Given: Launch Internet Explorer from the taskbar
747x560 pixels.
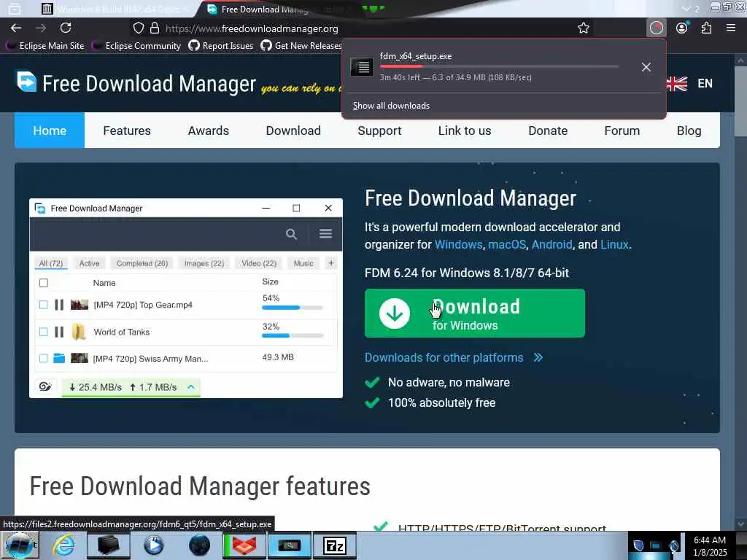Looking at the screenshot, I should [63, 545].
